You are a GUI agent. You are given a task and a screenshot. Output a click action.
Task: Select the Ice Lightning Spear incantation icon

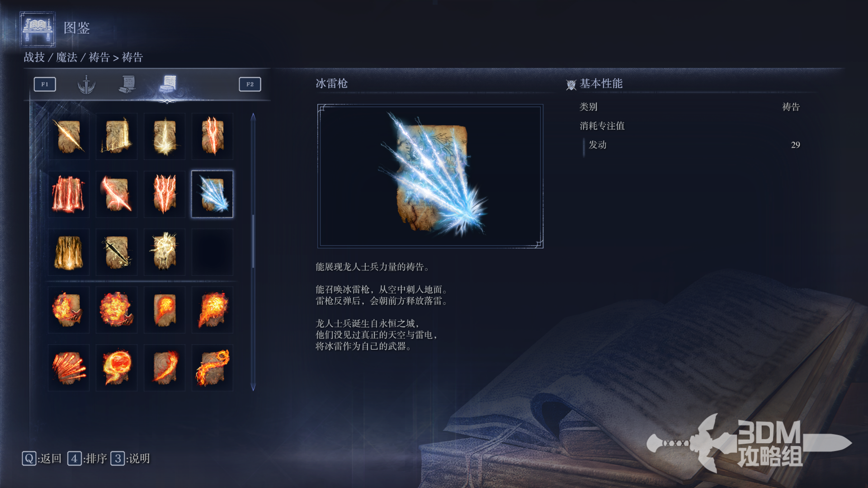pyautogui.click(x=212, y=194)
